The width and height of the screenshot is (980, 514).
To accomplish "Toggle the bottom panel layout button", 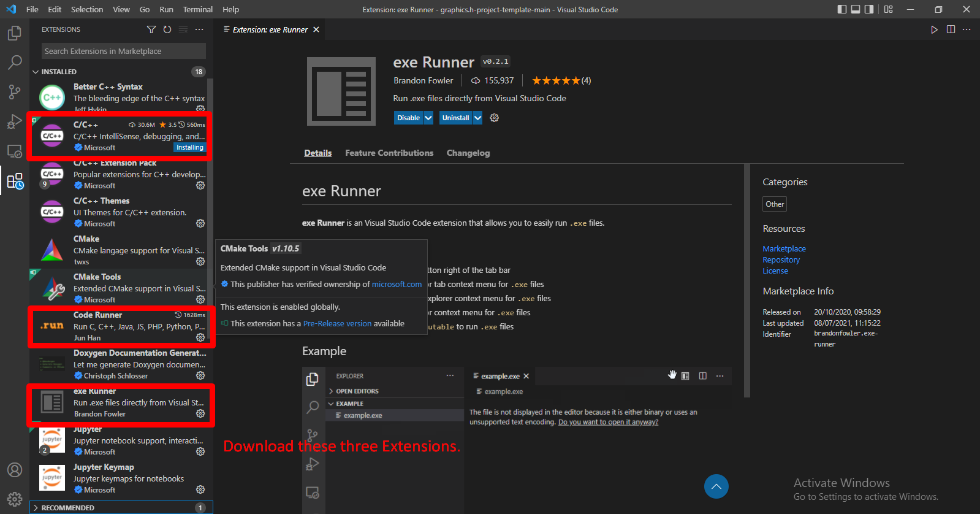I will (x=856, y=9).
